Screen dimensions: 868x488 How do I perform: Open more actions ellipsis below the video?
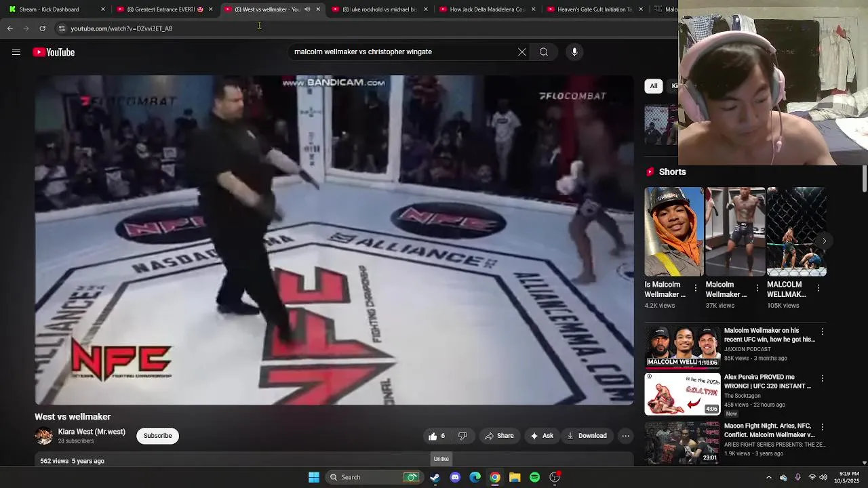626,436
